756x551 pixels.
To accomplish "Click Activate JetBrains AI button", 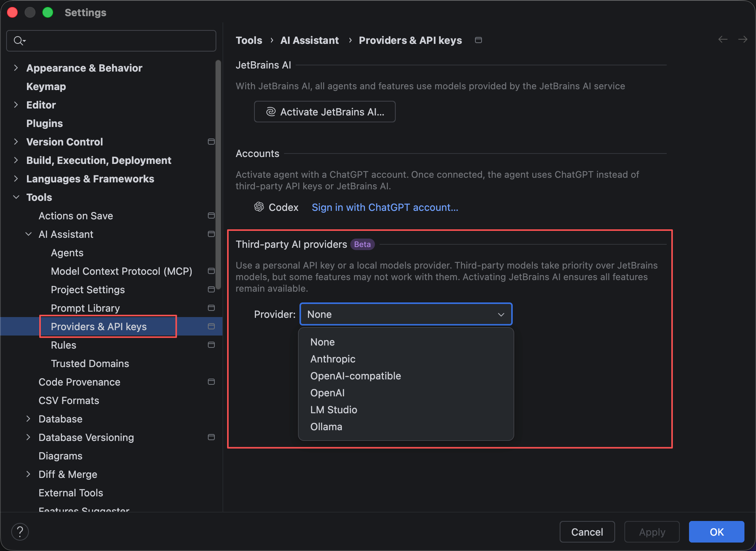I will coord(324,112).
